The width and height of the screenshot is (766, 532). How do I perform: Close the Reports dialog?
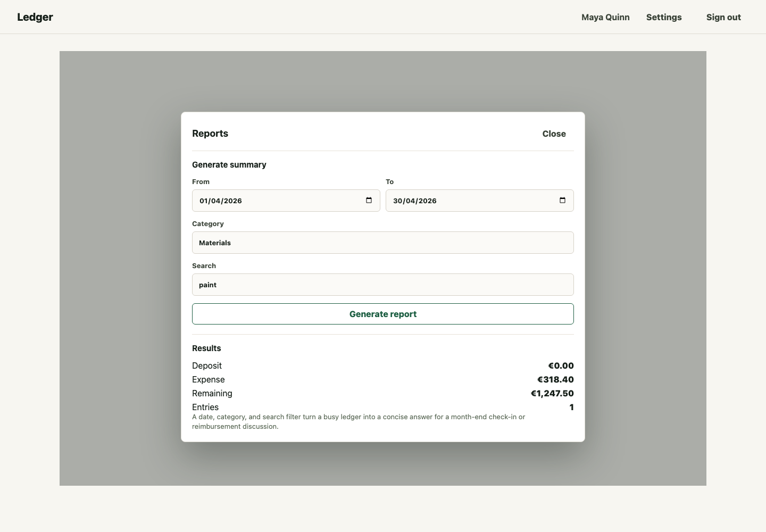(x=554, y=134)
